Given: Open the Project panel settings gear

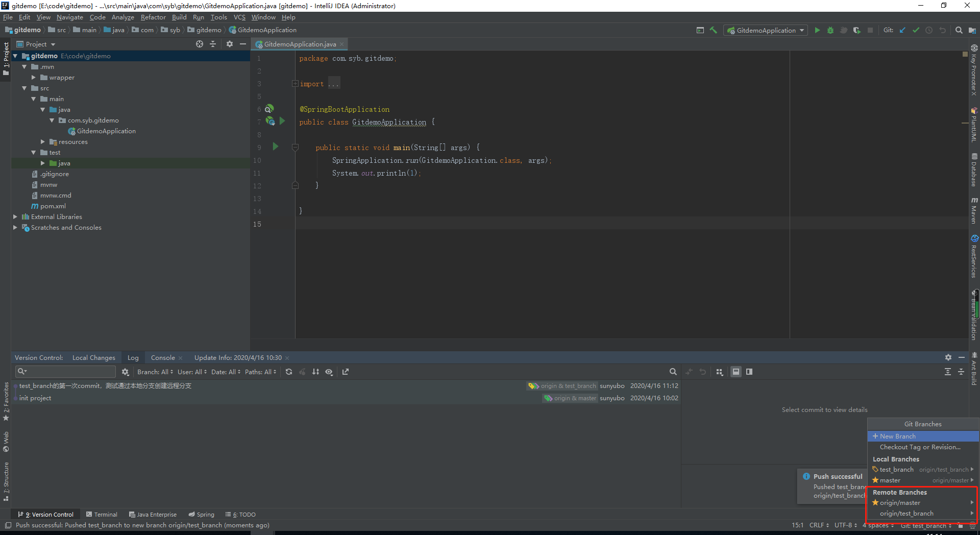Looking at the screenshot, I should pos(230,44).
